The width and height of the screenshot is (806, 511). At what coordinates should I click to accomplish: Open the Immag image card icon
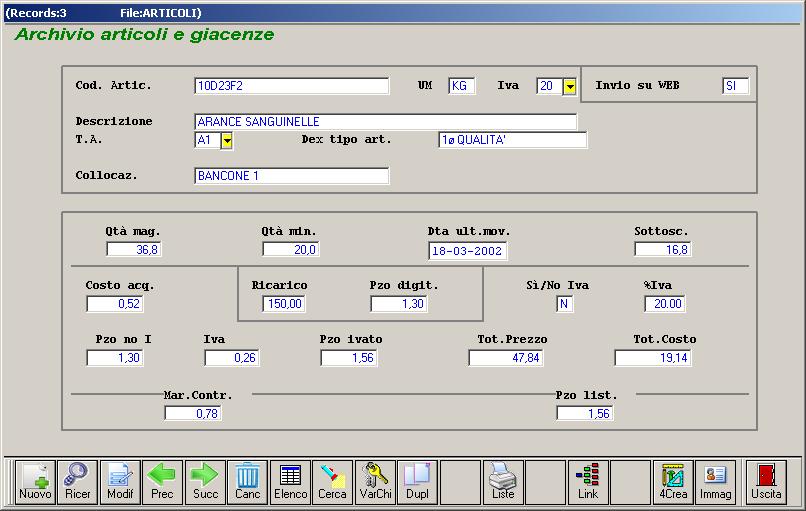716,482
